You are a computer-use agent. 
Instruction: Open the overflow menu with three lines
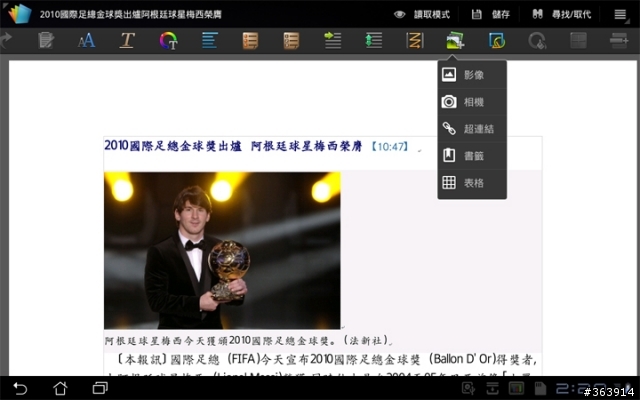[620, 14]
